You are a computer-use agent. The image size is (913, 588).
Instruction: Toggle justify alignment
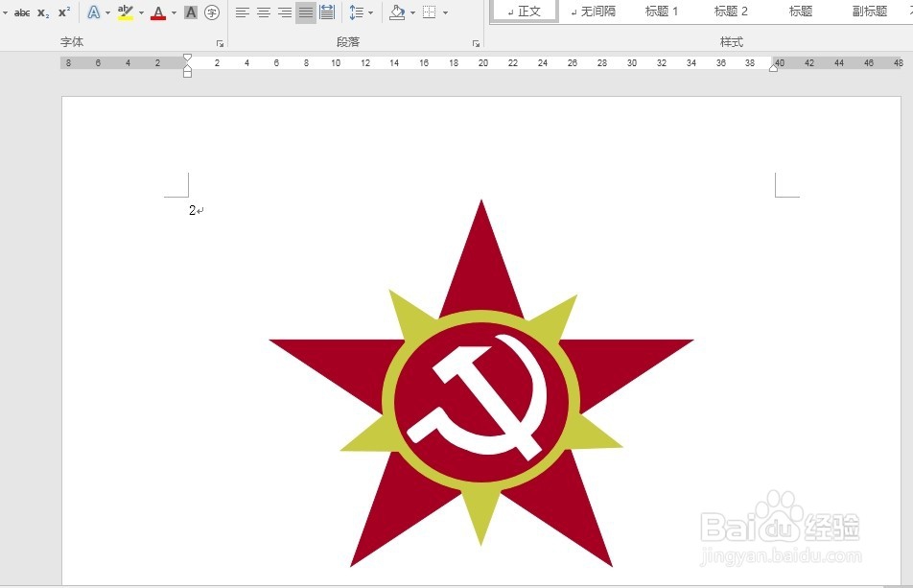[x=306, y=12]
